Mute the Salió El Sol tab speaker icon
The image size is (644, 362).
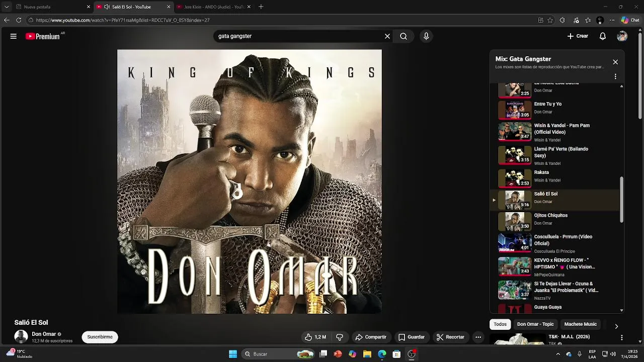[107, 7]
